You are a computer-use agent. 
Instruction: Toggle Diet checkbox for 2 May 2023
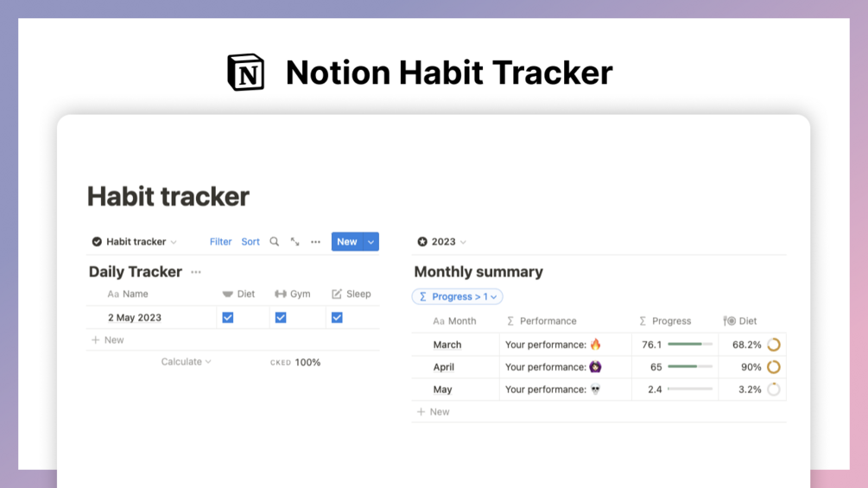pyautogui.click(x=227, y=318)
